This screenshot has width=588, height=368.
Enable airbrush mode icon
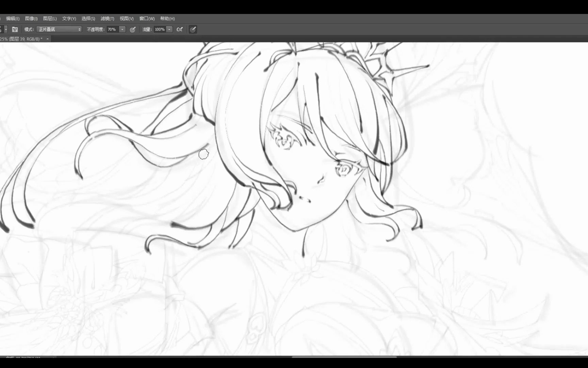click(180, 30)
